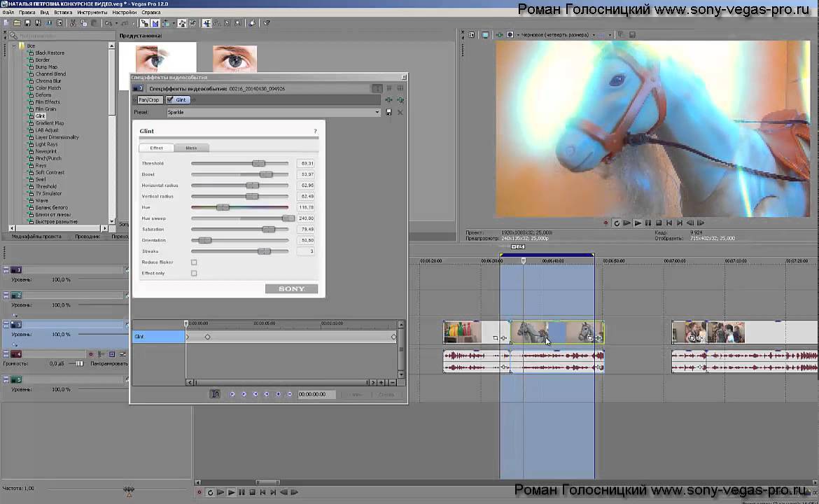Viewport: 819px width, 504px height.
Task: Stop playback in main timeline transport bar
Action: 252,493
